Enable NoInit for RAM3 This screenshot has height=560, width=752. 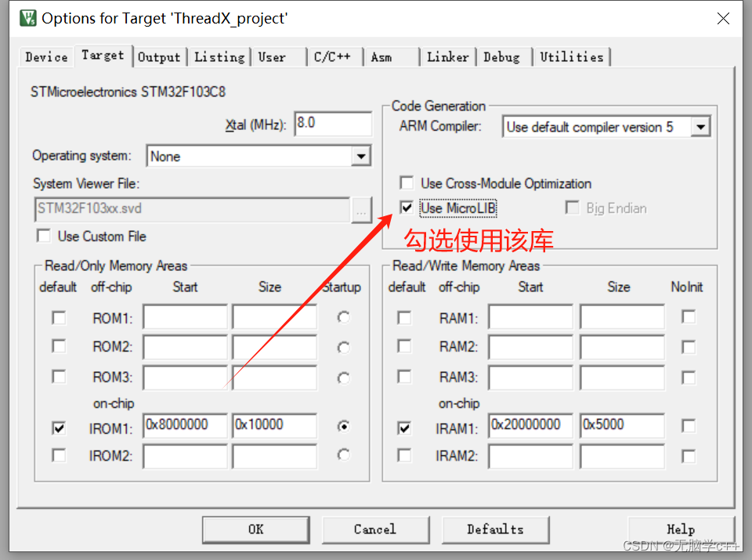(689, 378)
